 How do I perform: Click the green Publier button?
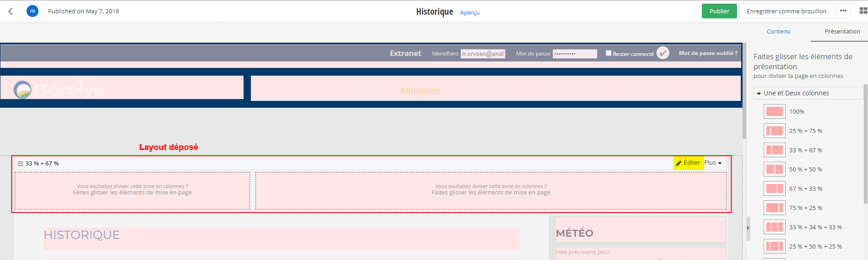point(719,11)
